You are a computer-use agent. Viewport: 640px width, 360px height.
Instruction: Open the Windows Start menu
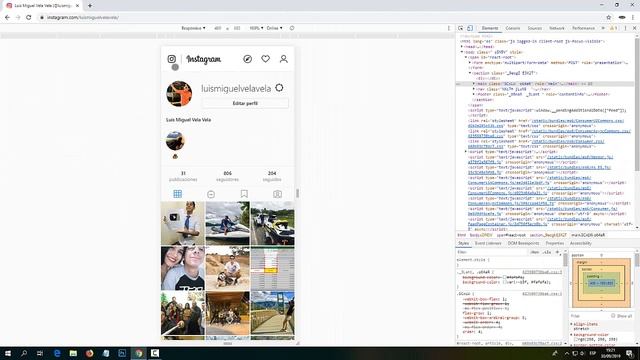(x=8, y=353)
